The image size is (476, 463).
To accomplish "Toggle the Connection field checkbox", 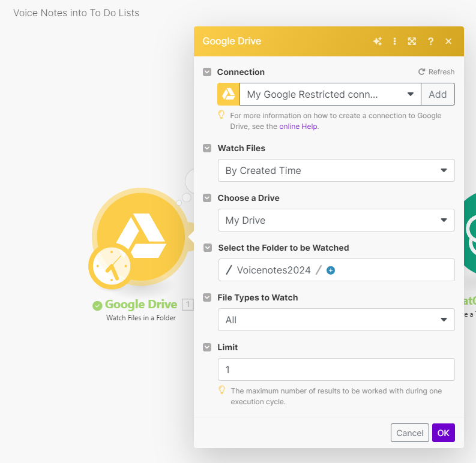I will 207,72.
